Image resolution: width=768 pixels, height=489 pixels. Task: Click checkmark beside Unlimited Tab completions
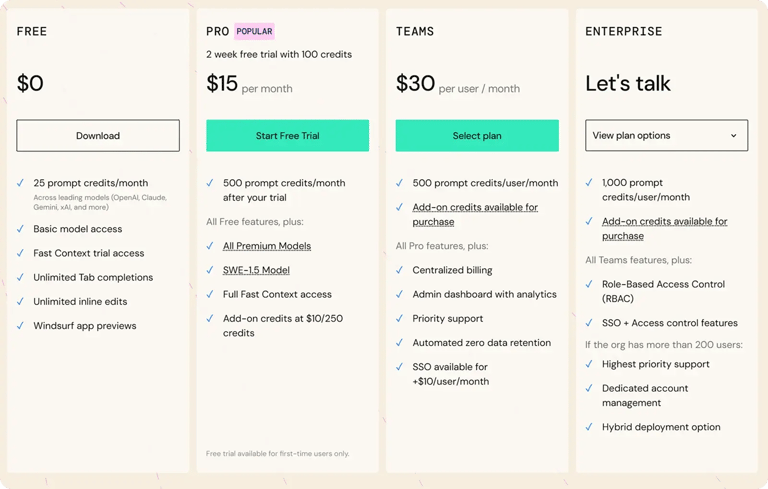click(21, 277)
